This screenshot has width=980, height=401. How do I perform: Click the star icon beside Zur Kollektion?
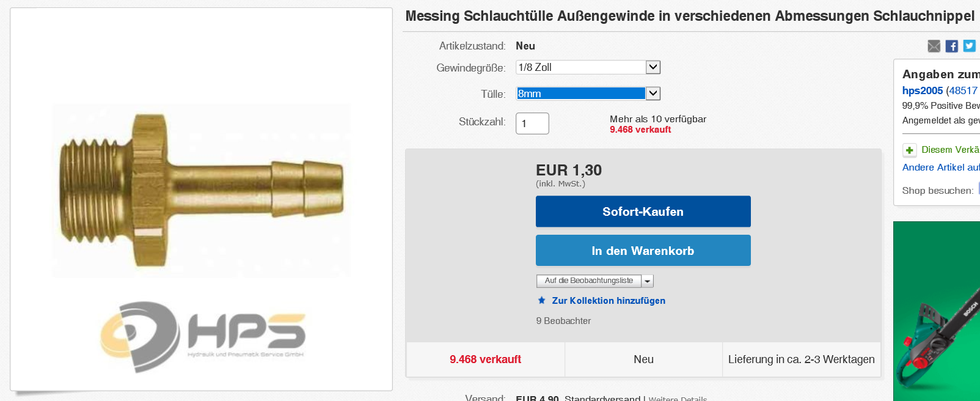coord(541,300)
